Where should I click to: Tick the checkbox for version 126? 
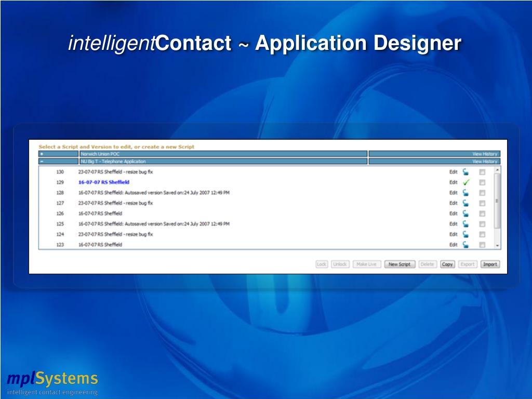(x=482, y=214)
